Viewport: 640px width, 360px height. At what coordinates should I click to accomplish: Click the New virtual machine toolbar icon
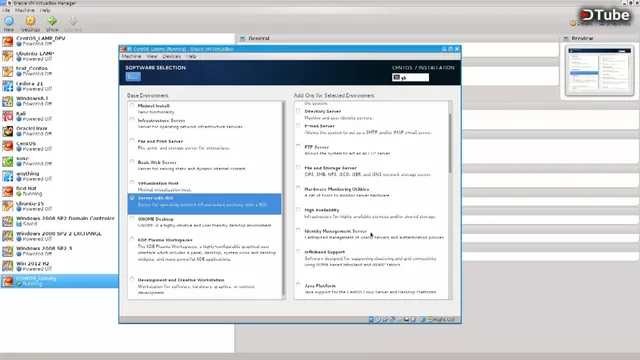point(9,21)
